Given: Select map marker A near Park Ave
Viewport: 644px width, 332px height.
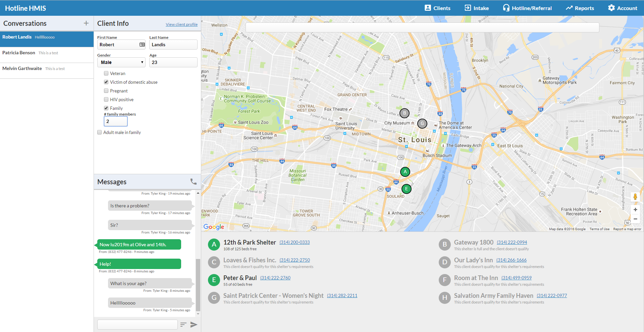Looking at the screenshot, I should 405,172.
